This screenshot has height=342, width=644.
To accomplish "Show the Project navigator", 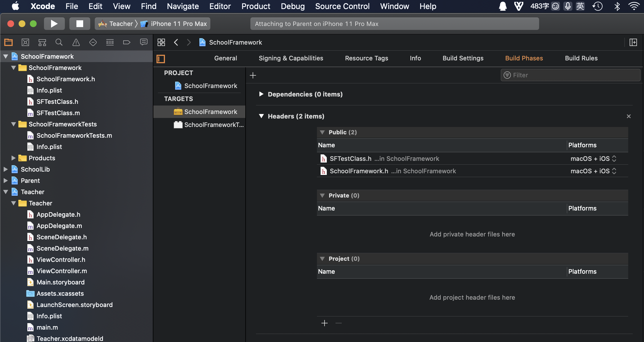I will click(x=8, y=42).
